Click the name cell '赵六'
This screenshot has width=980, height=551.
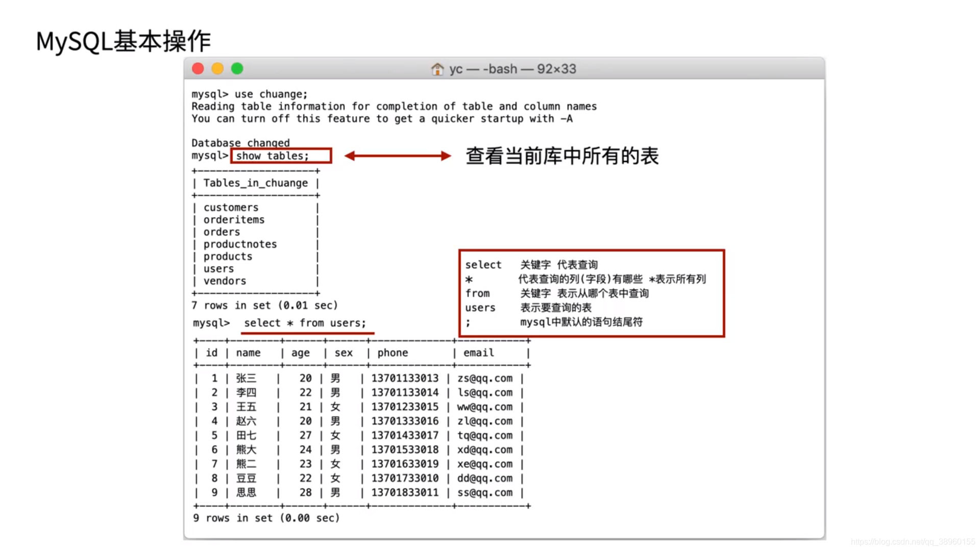click(247, 421)
